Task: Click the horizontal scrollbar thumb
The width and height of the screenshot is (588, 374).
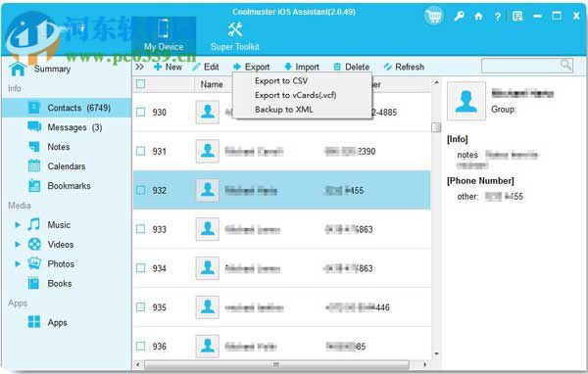Action: (276, 364)
